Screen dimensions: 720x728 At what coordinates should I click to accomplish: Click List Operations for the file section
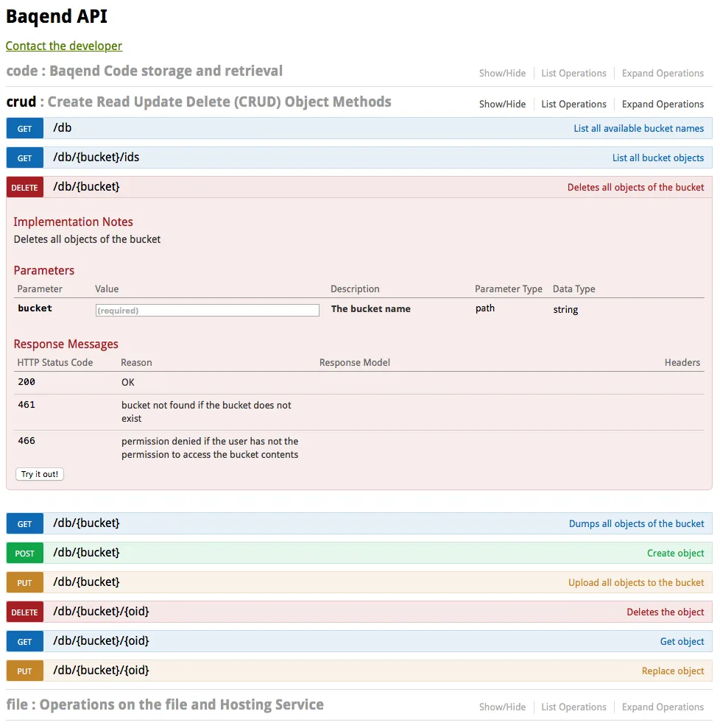point(573,707)
